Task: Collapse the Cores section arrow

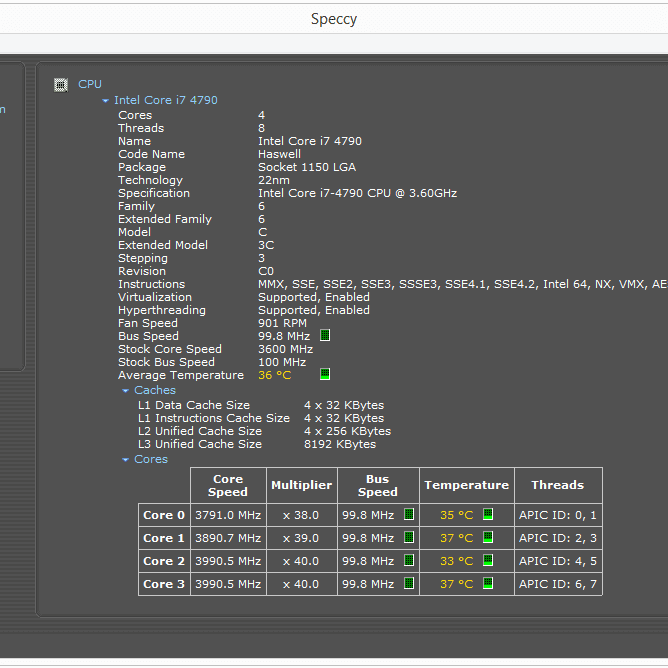Action: [125, 459]
